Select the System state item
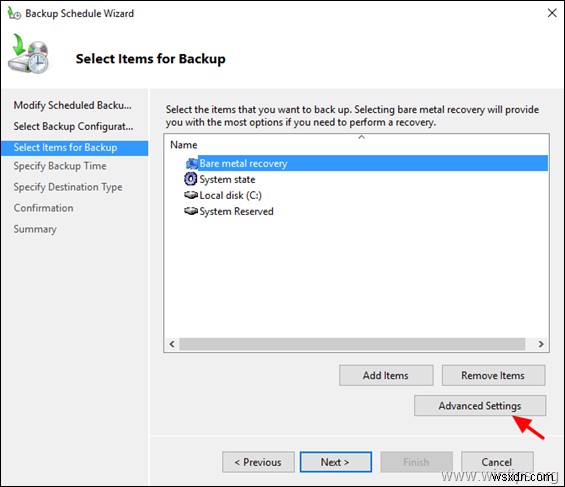 (227, 179)
